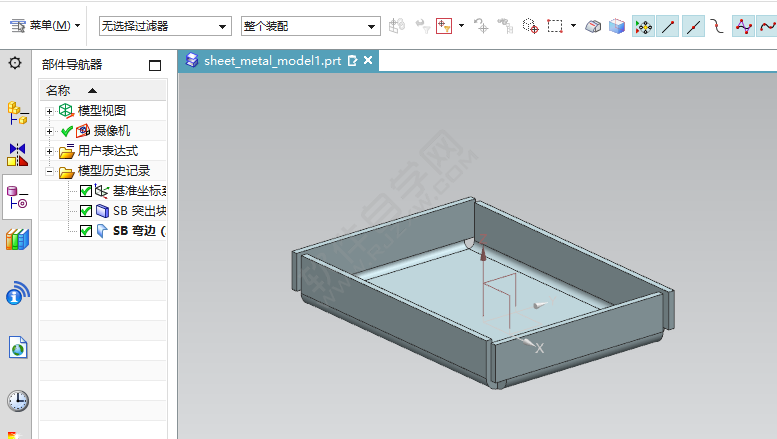
Task: Select the 用户表达式 tree item
Action: pyautogui.click(x=108, y=151)
